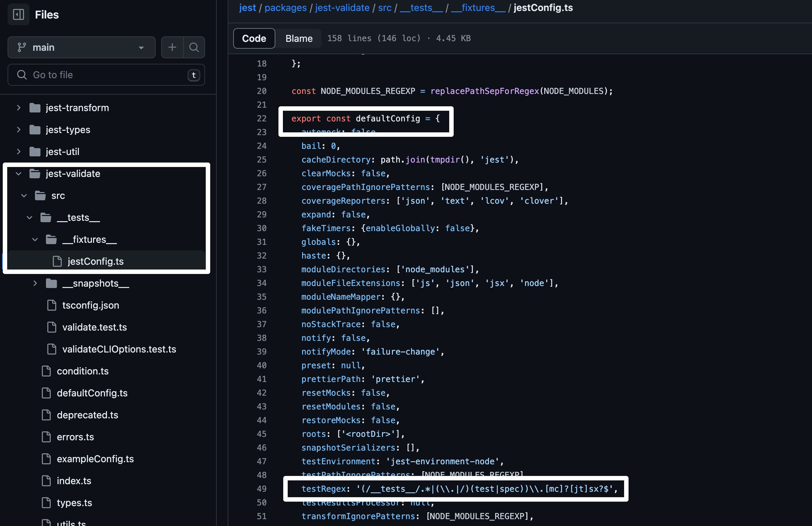812x526 pixels.
Task: Collapse the __fixtures__ folder chevron
Action: pos(35,239)
